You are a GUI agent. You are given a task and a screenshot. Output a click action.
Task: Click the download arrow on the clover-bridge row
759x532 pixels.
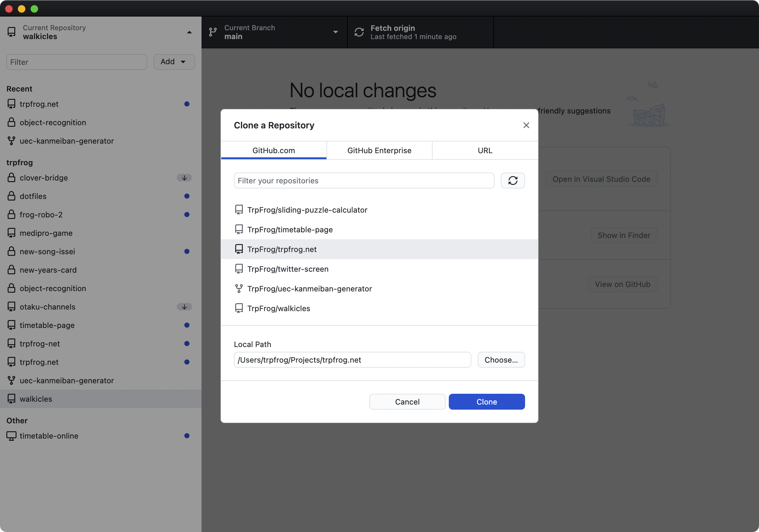(184, 178)
